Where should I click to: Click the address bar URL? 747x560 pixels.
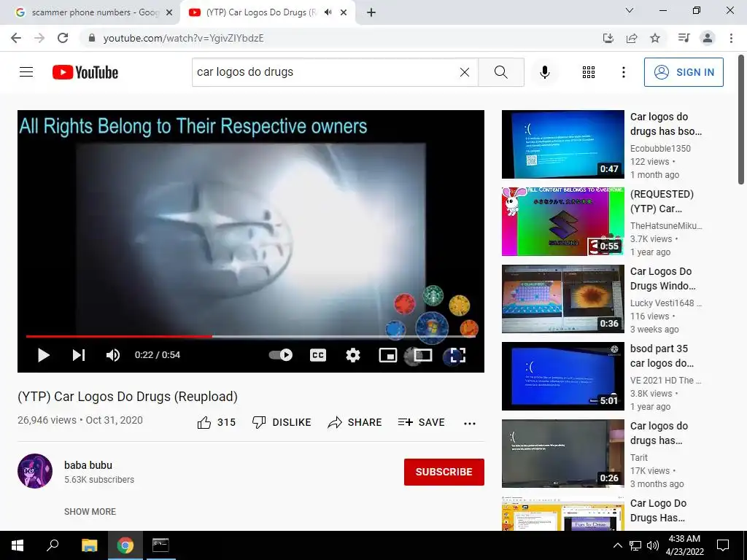[183, 38]
